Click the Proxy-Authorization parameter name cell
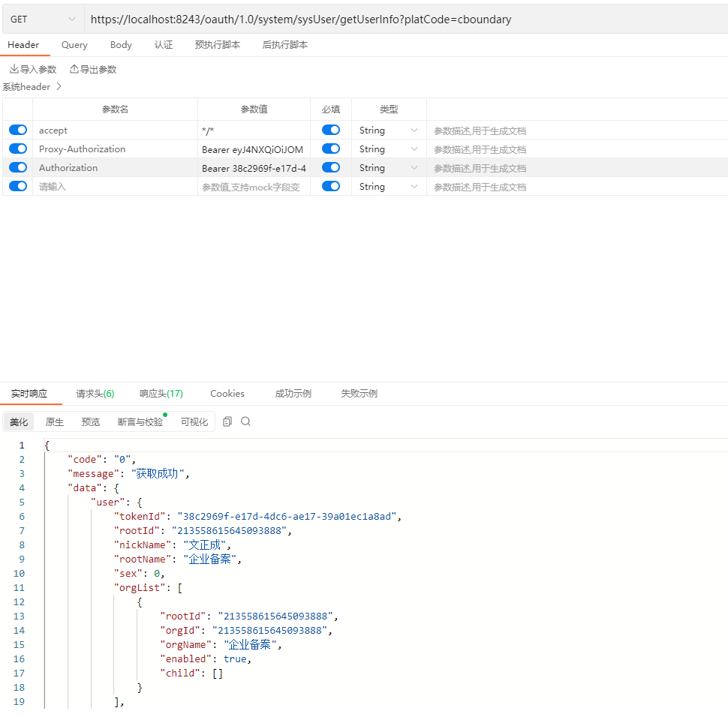Viewport: 728px width, 717px height. point(115,149)
